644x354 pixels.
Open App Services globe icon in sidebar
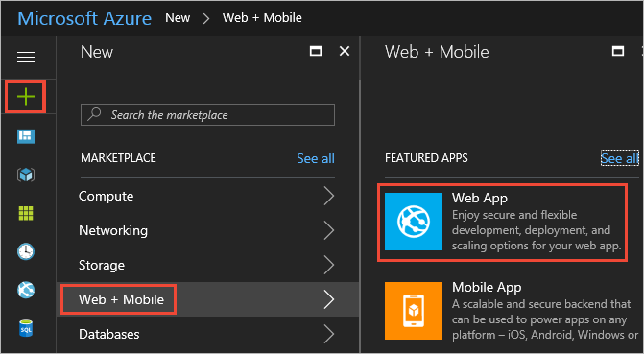[x=26, y=290]
